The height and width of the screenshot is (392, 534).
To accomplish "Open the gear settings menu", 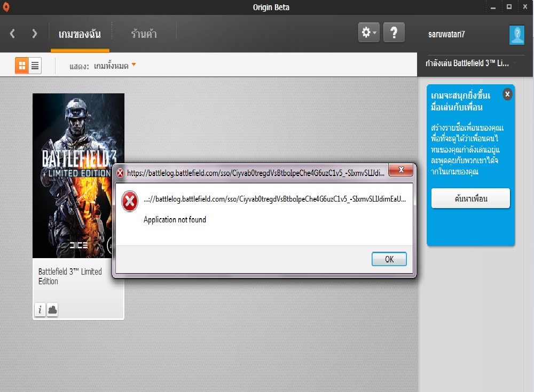I will (x=369, y=33).
